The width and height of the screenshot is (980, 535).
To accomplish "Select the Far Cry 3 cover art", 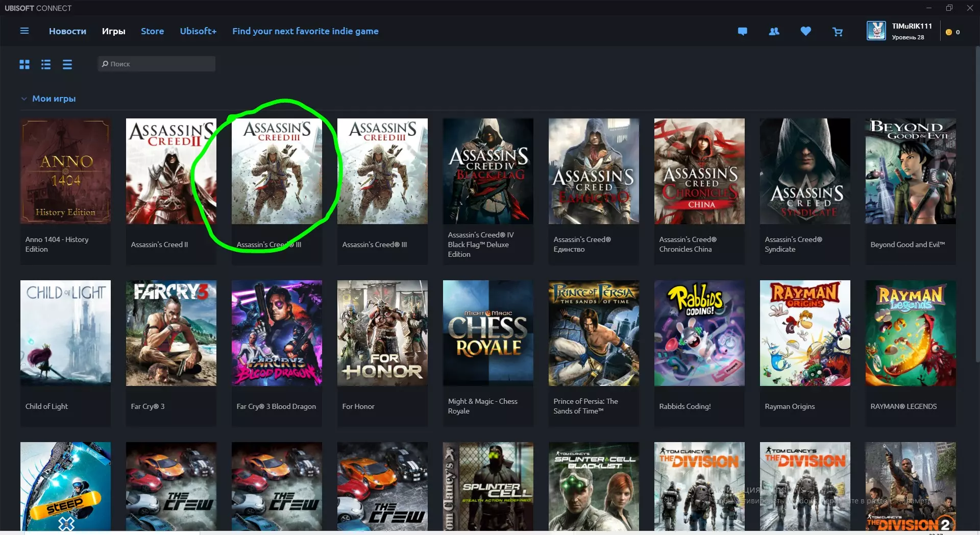I will 171,333.
